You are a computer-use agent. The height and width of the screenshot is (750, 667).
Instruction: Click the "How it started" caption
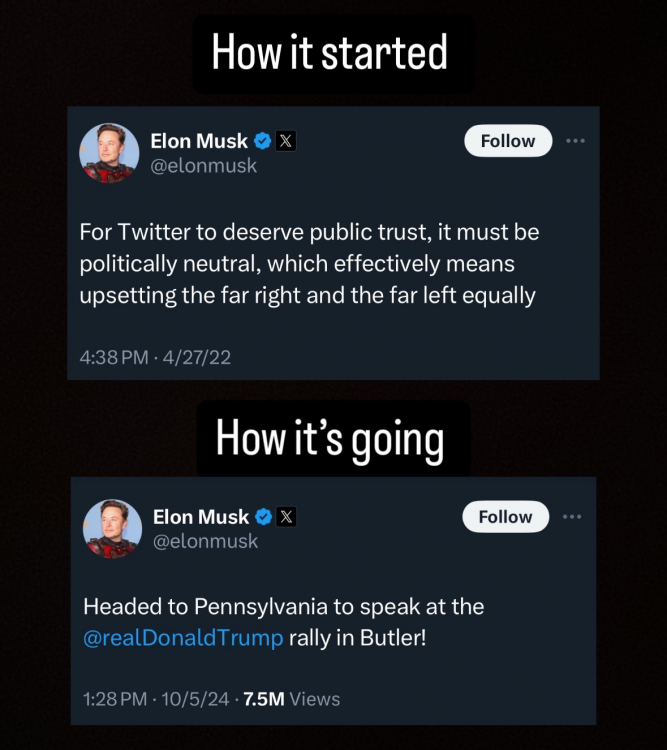(331, 52)
